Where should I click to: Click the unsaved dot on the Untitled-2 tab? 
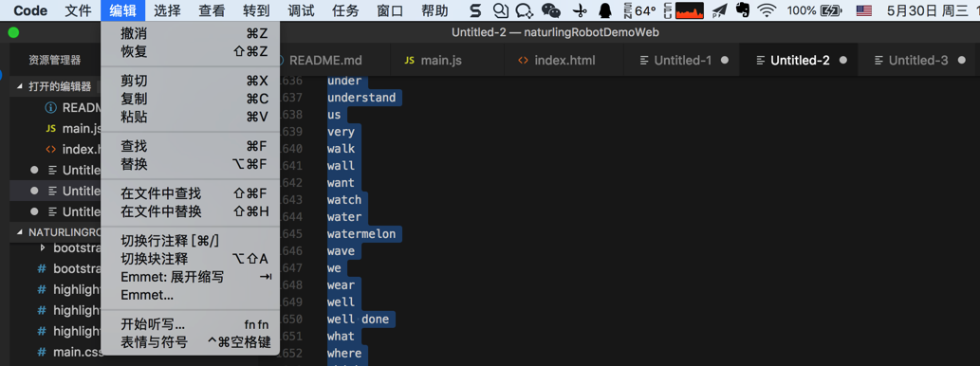[x=843, y=60]
